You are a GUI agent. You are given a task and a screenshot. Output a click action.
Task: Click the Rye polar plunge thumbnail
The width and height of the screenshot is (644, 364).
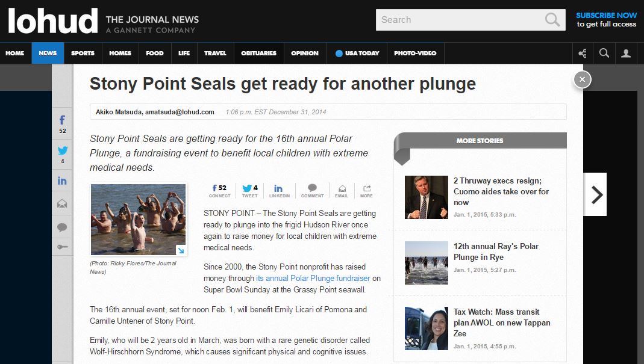pyautogui.click(x=427, y=263)
